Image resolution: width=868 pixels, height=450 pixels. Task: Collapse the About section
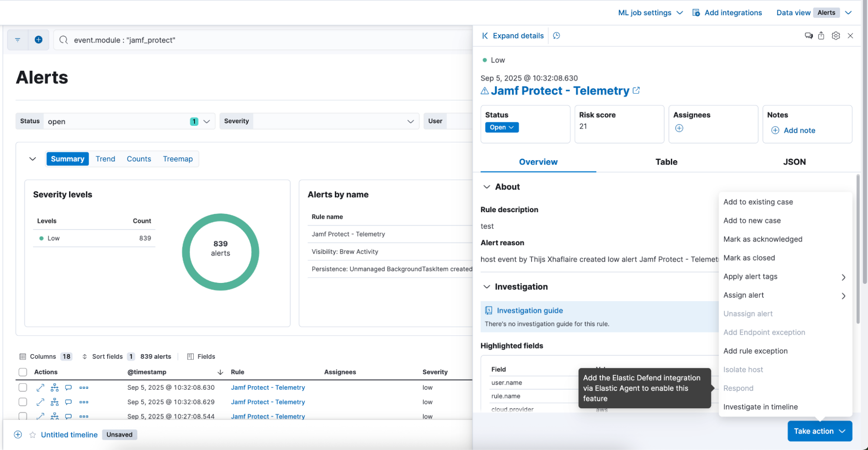(487, 187)
